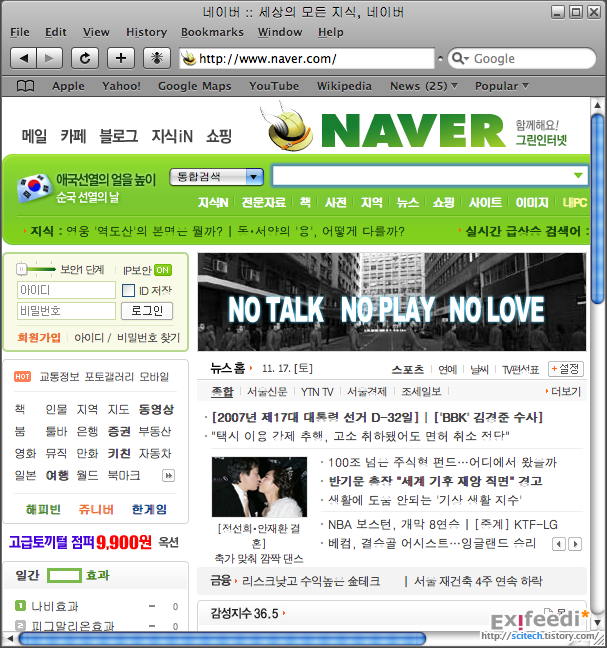Screen dimensions: 607x648
Task: Open the View menu
Action: click(96, 32)
